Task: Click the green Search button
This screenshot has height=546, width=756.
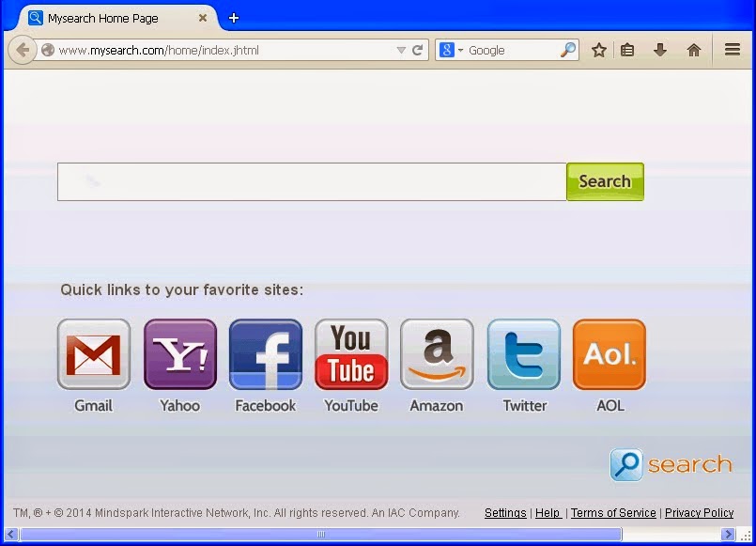Action: point(605,181)
